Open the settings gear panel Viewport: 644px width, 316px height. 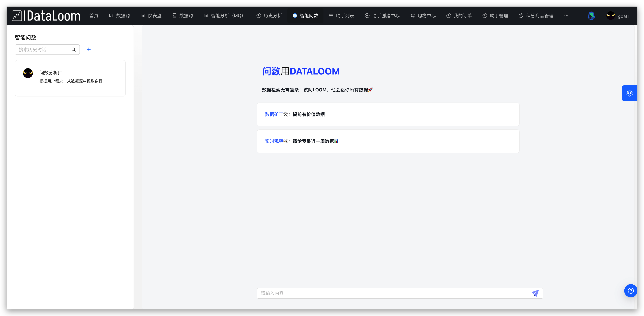coord(629,93)
